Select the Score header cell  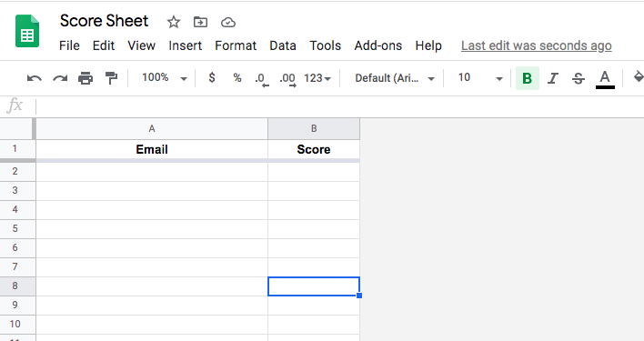[314, 149]
